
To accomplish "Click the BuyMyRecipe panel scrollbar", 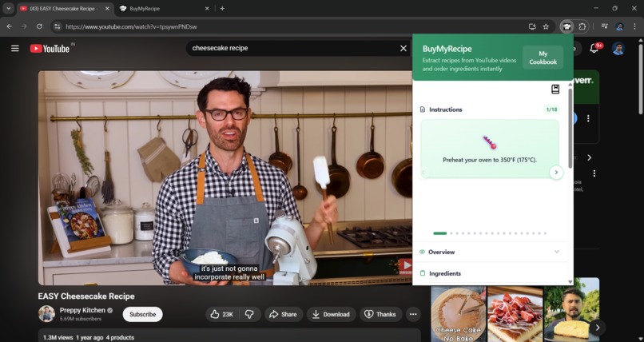I will (x=570, y=128).
